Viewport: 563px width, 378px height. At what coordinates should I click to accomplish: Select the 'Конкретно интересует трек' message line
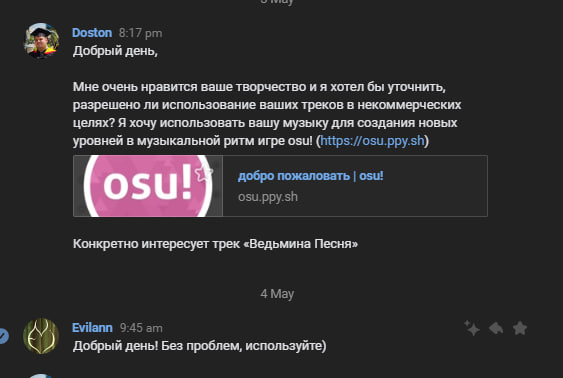click(215, 244)
